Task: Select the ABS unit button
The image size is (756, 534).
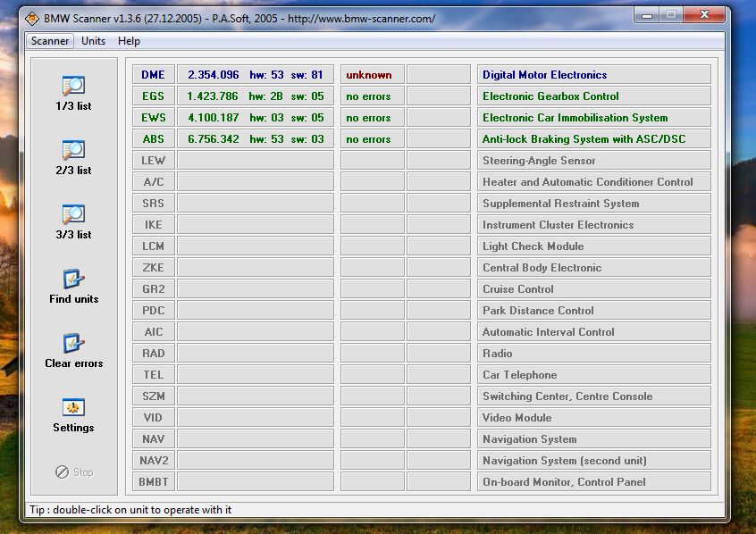Action: (154, 138)
